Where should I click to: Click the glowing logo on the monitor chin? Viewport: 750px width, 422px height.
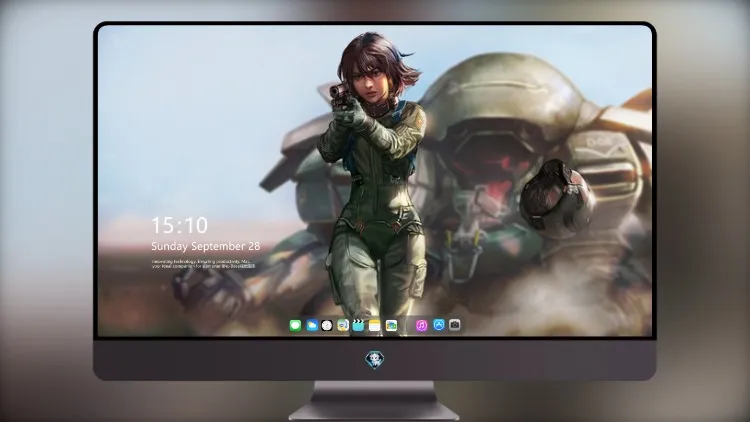375,360
